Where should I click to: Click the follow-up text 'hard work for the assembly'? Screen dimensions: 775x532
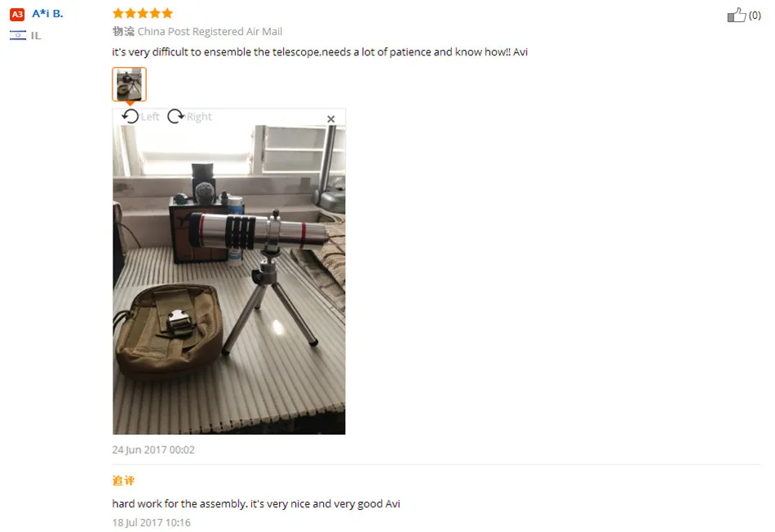pyautogui.click(x=256, y=503)
